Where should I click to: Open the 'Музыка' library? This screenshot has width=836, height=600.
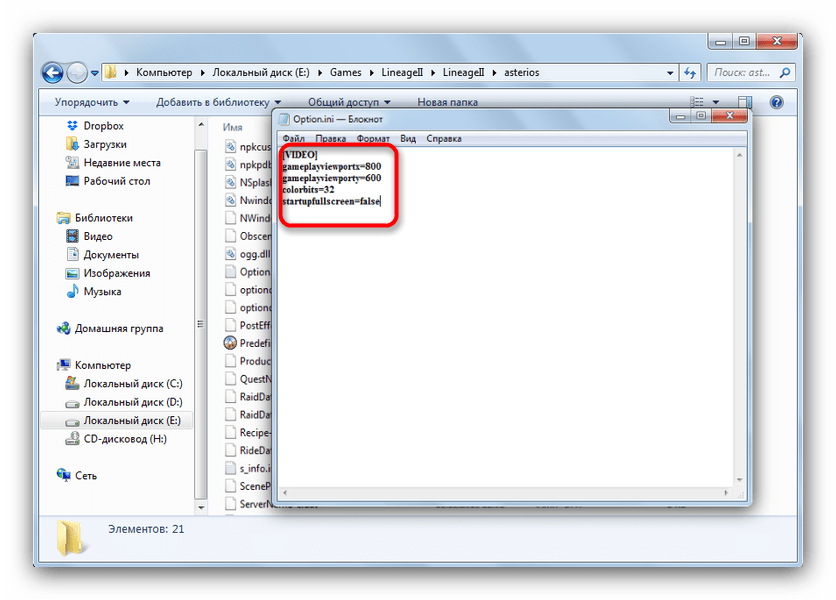pos(93,292)
